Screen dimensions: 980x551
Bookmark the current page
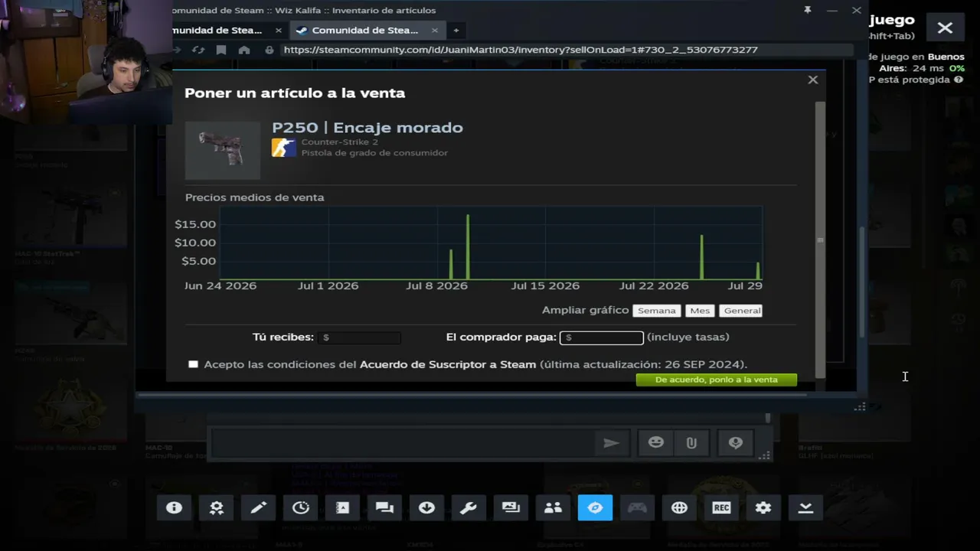[221, 50]
